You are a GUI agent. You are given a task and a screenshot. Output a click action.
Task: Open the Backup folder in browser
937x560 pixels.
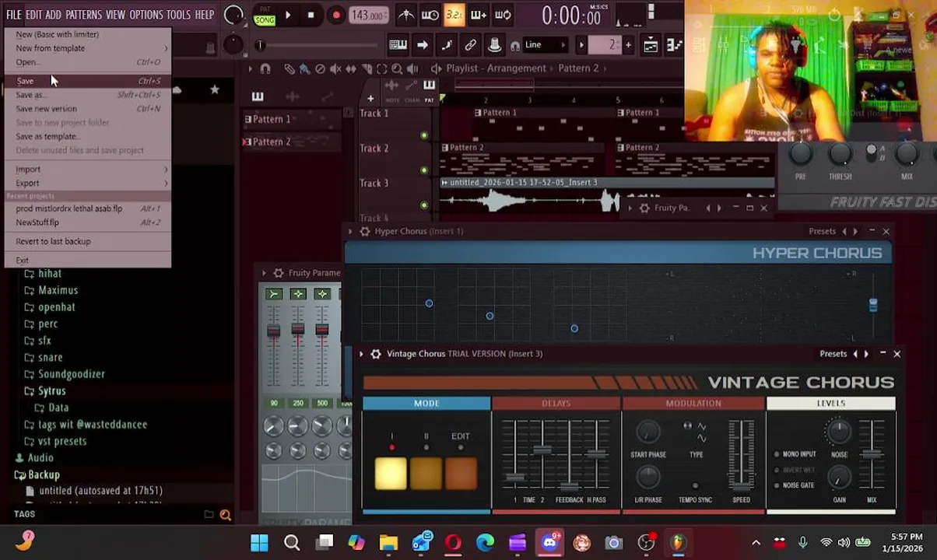(44, 474)
